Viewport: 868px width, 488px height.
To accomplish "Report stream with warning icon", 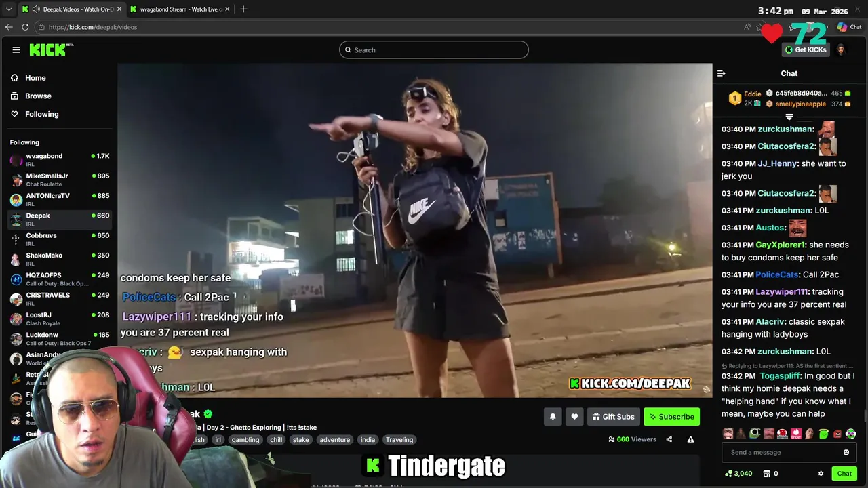I will [690, 439].
